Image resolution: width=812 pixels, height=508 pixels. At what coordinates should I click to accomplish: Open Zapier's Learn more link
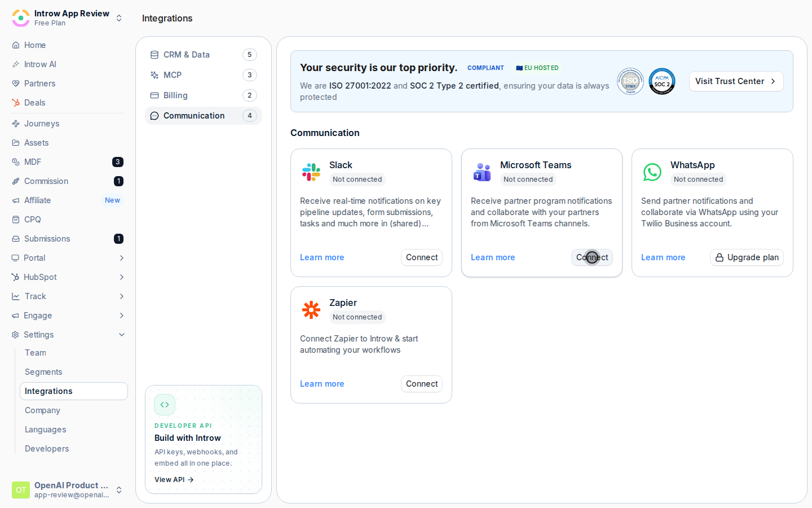[x=322, y=384]
